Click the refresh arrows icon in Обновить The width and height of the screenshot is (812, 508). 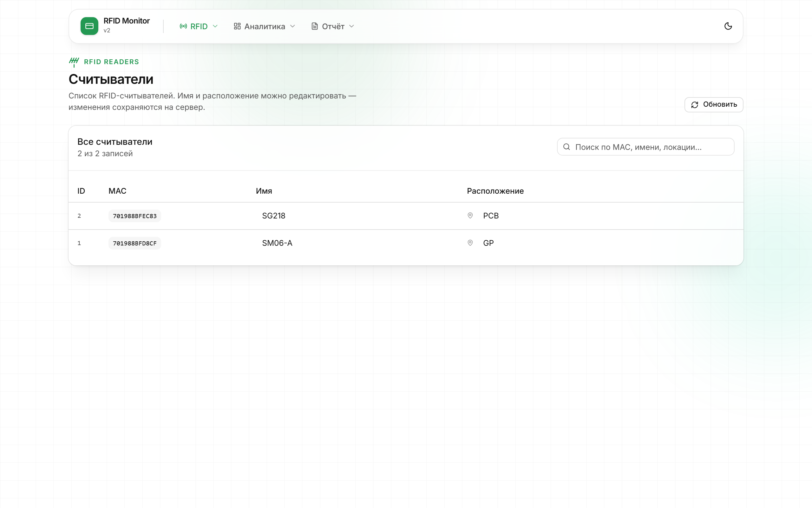click(695, 105)
